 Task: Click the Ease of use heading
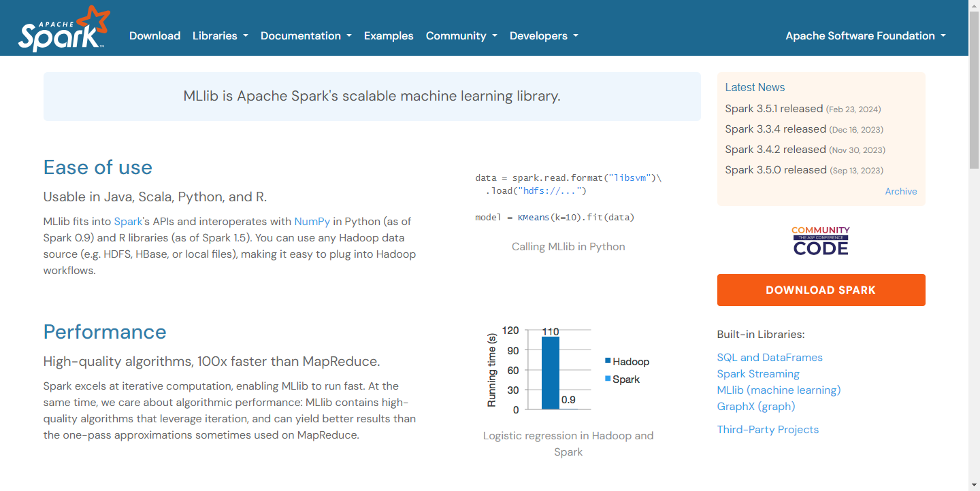(x=98, y=167)
